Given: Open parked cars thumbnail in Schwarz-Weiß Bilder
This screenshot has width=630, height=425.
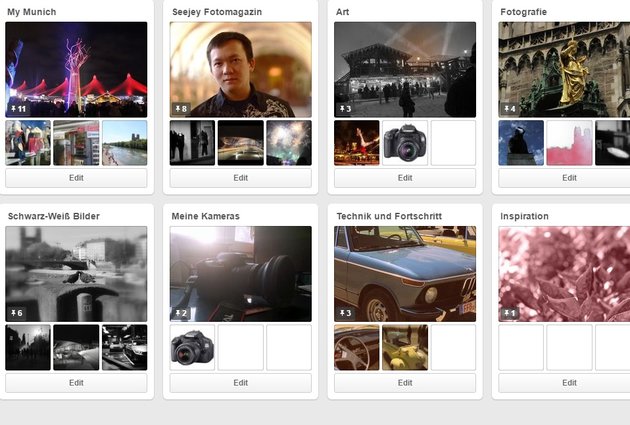Looking at the screenshot, I should (125, 347).
